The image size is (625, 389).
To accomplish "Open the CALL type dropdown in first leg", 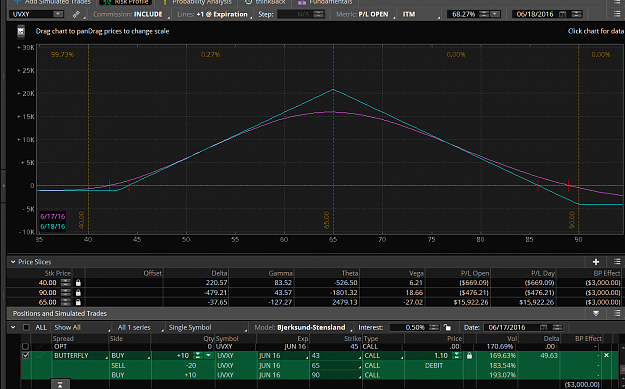I will pyautogui.click(x=383, y=356).
